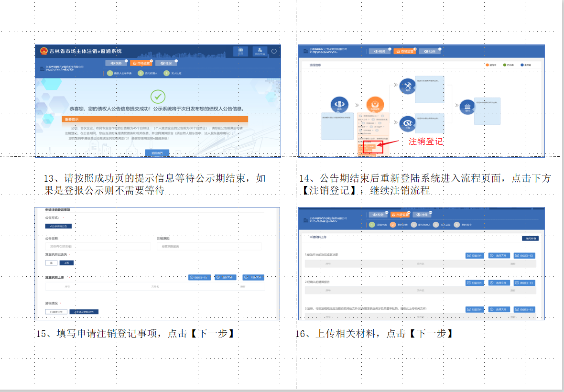Click 微信扫一扫 for item 3 其他文件
Viewport: 564px width, 392px height.
(524, 309)
